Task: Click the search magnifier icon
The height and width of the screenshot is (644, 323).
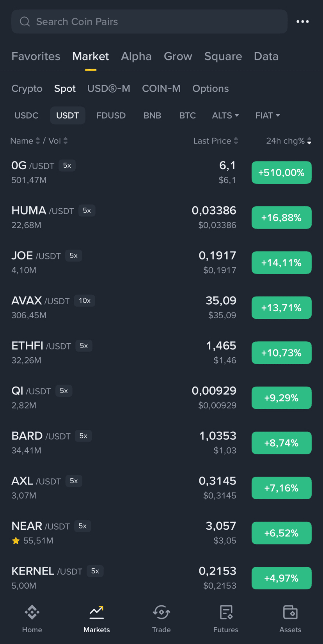Action: pyautogui.click(x=25, y=22)
